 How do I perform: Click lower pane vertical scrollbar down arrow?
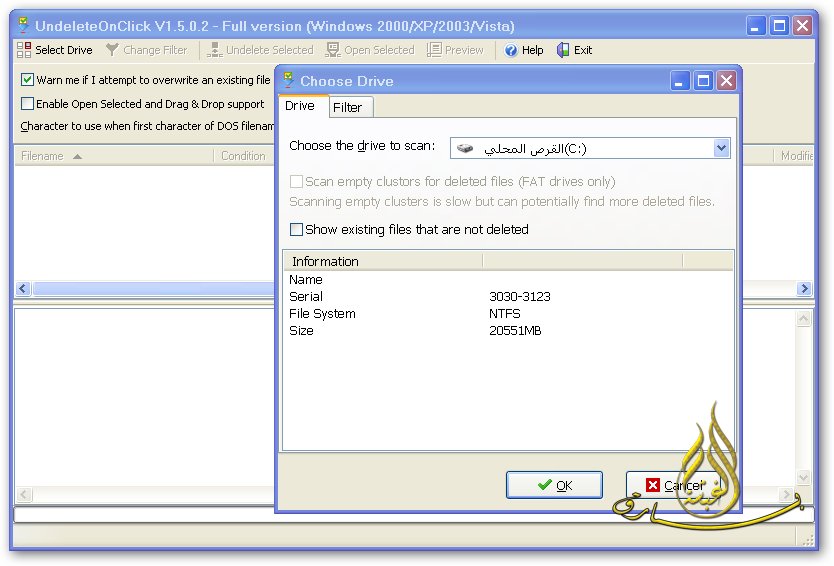click(x=803, y=477)
